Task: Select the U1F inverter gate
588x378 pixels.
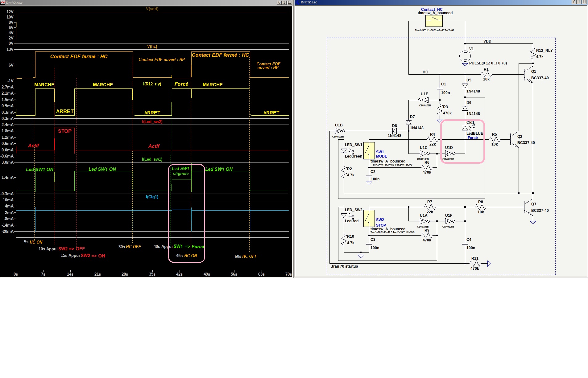Action: pyautogui.click(x=450, y=221)
